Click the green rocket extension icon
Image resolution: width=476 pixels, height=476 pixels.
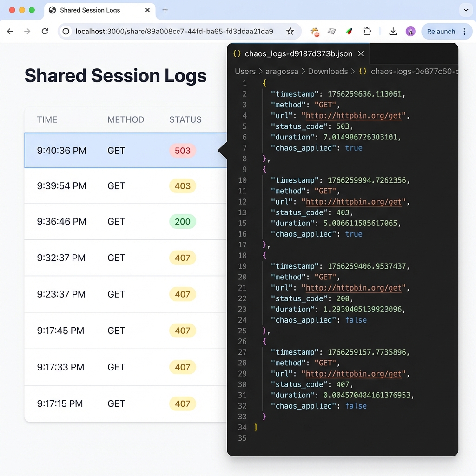[x=349, y=32]
